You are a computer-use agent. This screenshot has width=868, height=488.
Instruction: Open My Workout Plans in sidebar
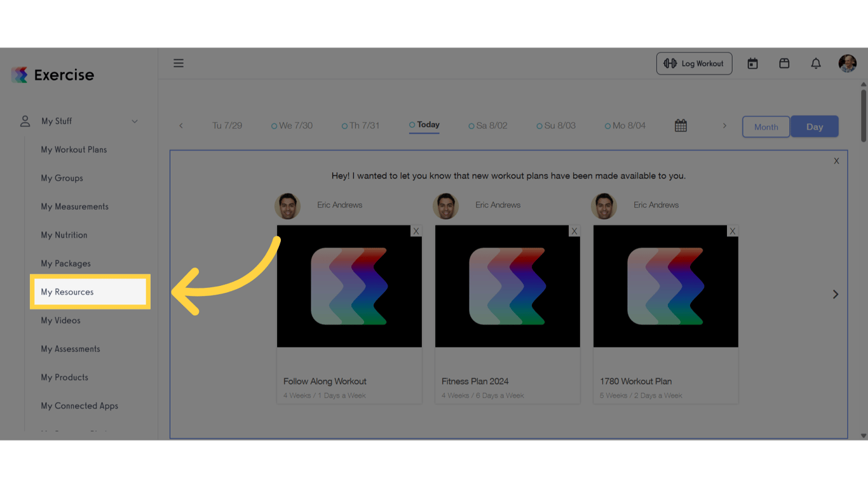[74, 150]
